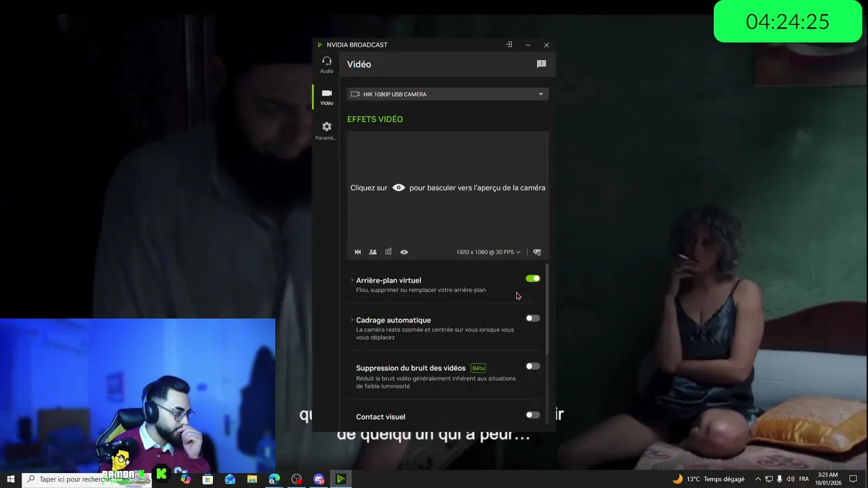The height and width of the screenshot is (488, 868).
Task: Open Microsoft Copilot from the taskbar
Action: click(x=185, y=479)
